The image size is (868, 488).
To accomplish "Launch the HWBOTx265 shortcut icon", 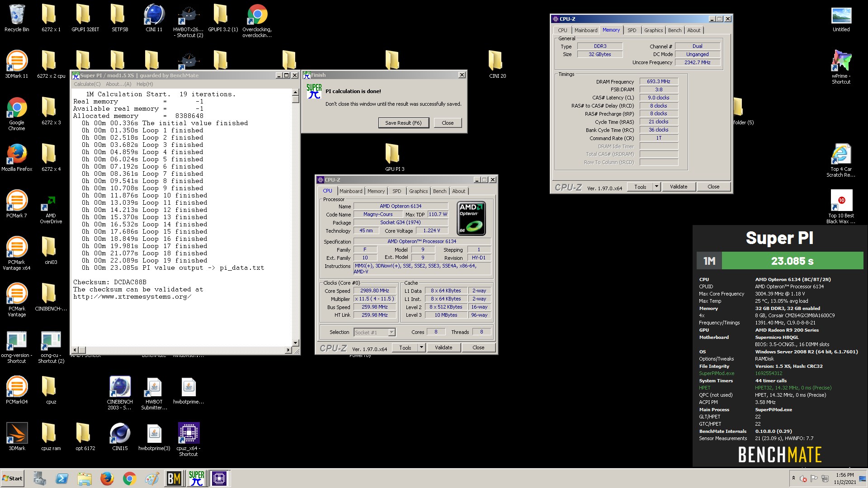I will coord(188,21).
